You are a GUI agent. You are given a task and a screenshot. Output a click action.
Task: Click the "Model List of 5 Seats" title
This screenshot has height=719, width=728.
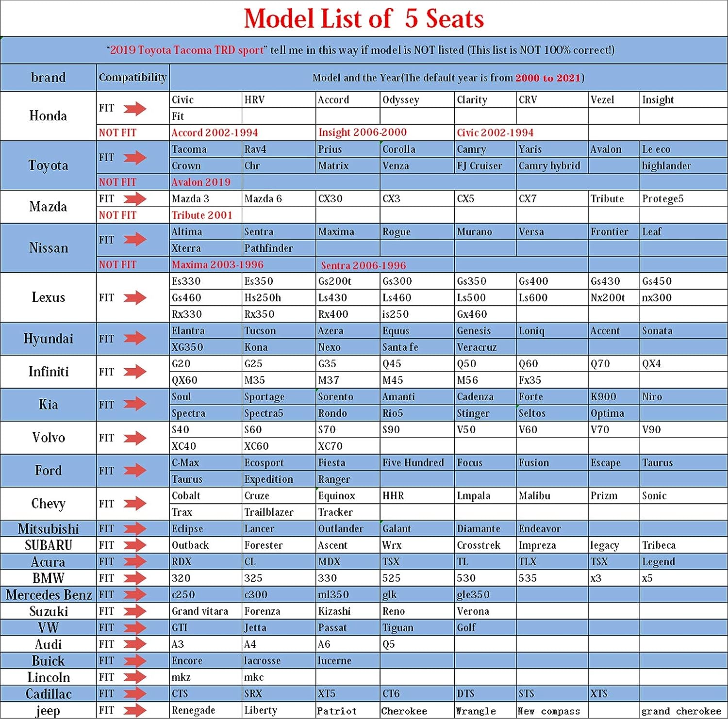click(364, 18)
